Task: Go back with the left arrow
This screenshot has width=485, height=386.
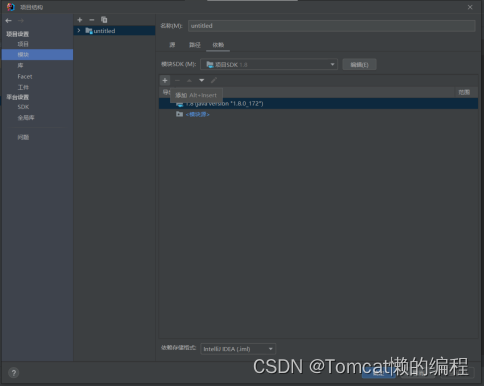Action: [x=9, y=21]
